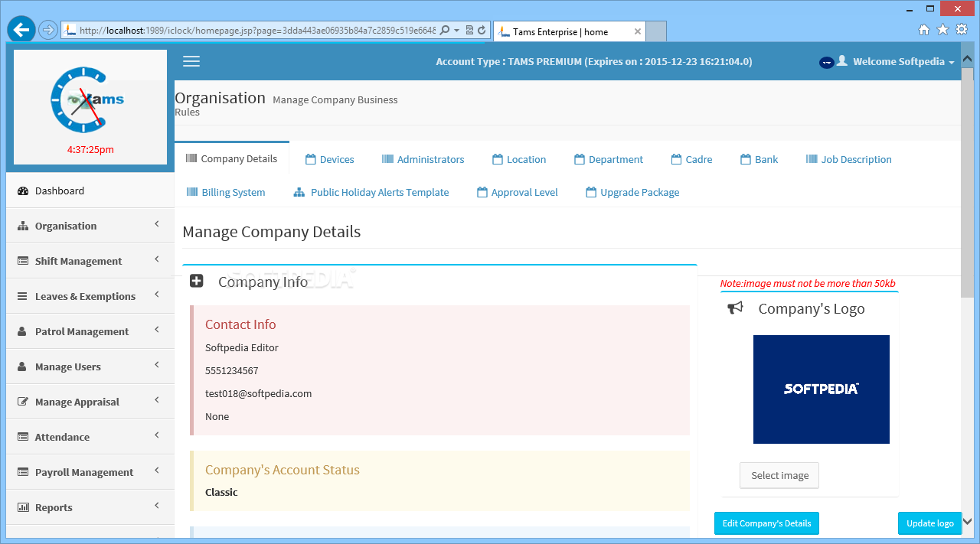
Task: Click the plus icon beside Company Info
Action: click(x=197, y=282)
